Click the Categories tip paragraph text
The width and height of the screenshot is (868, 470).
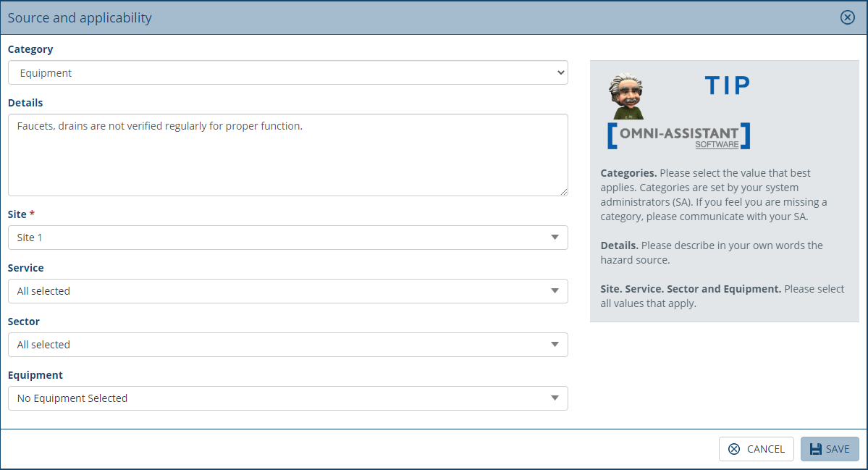720,194
